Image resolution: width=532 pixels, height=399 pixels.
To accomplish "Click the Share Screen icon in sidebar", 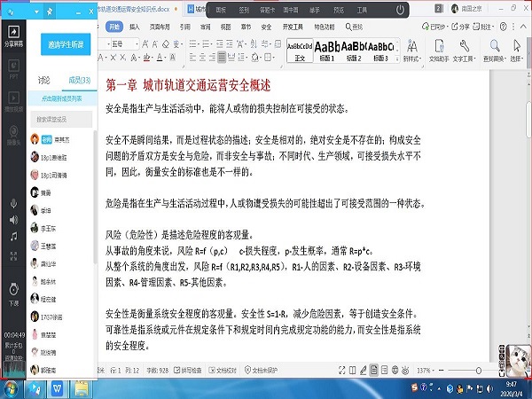I will tap(13, 40).
